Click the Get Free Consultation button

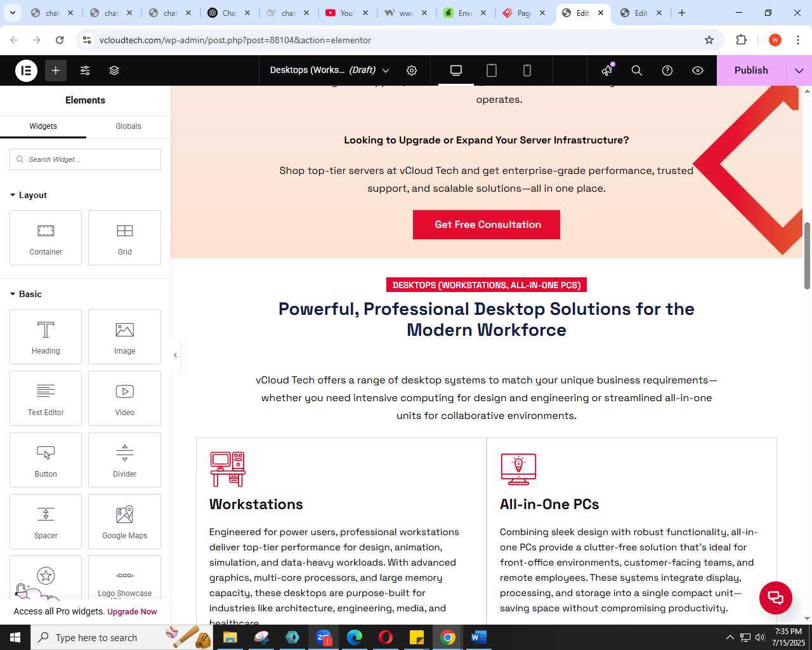487,225
